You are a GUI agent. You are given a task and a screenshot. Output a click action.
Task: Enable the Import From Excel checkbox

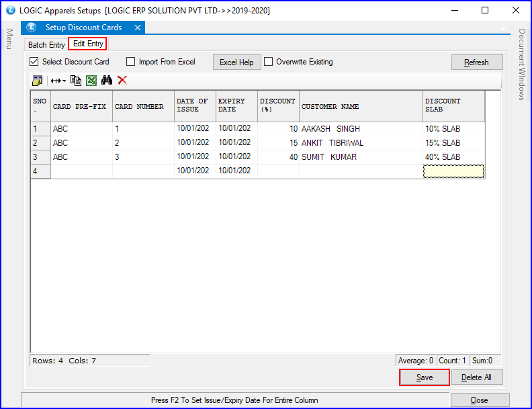pos(130,61)
